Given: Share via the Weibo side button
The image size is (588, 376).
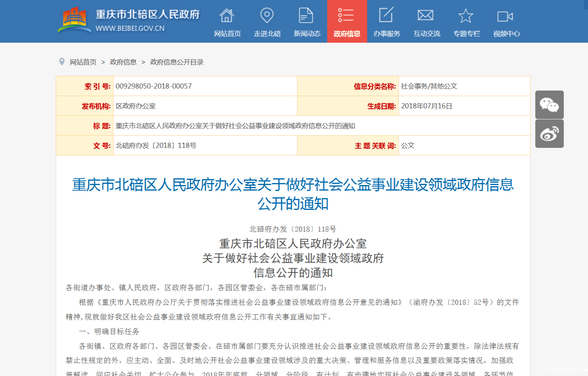Looking at the screenshot, I should pyautogui.click(x=549, y=134).
